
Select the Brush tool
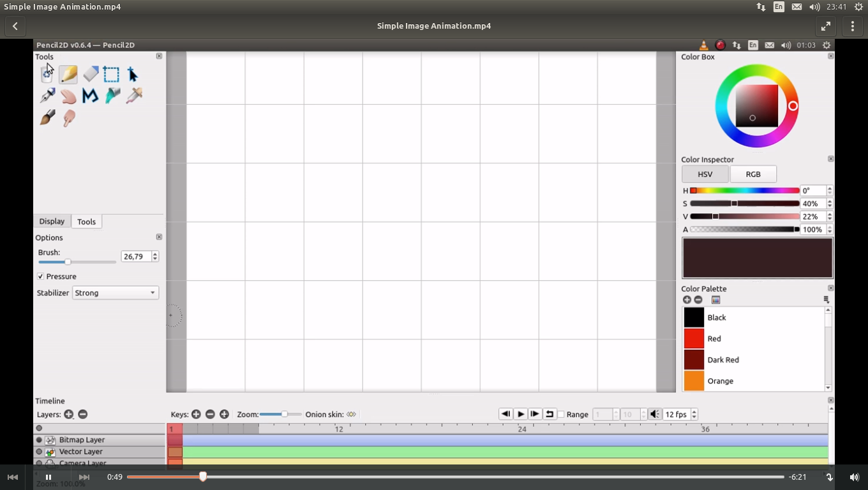pyautogui.click(x=47, y=117)
